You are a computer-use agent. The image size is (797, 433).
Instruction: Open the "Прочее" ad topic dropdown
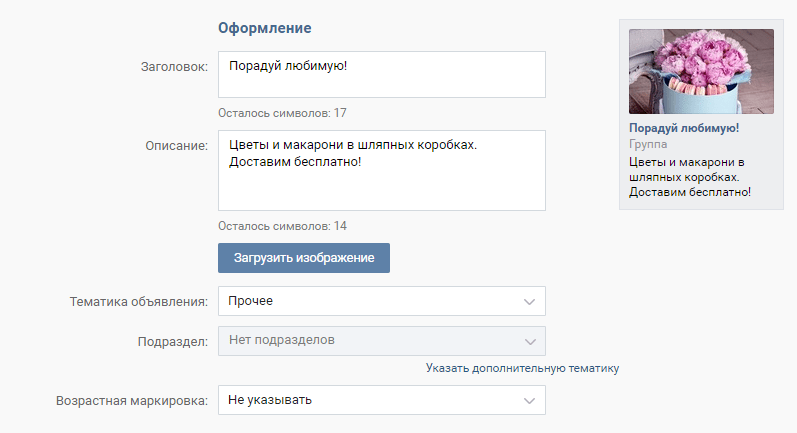[370, 301]
